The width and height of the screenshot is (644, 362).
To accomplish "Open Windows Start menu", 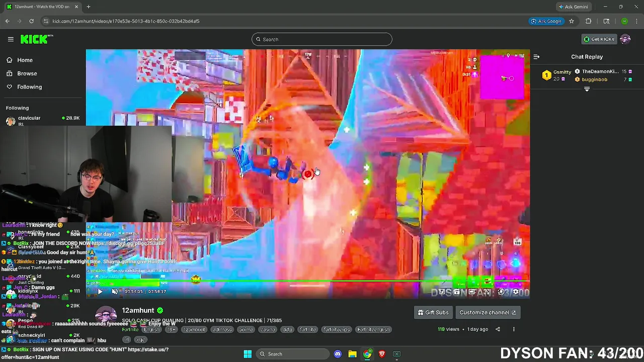I will (248, 354).
